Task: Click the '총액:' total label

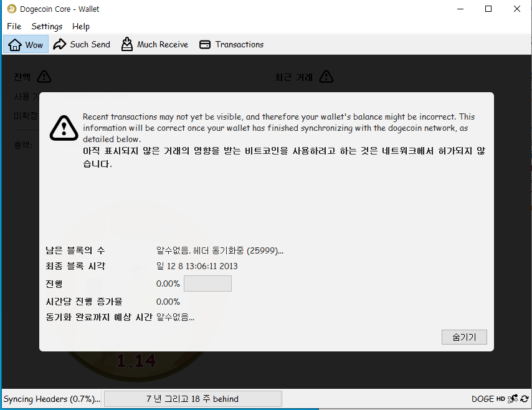Action: coord(23,145)
